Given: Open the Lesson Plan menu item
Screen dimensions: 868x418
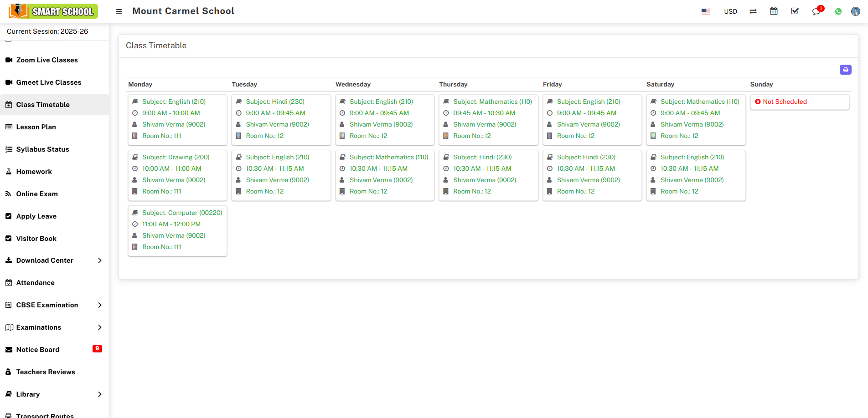Looking at the screenshot, I should click(x=36, y=127).
